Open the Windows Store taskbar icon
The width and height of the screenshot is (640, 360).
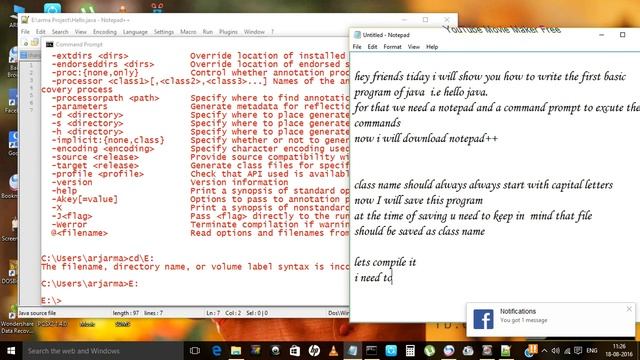[295, 351]
